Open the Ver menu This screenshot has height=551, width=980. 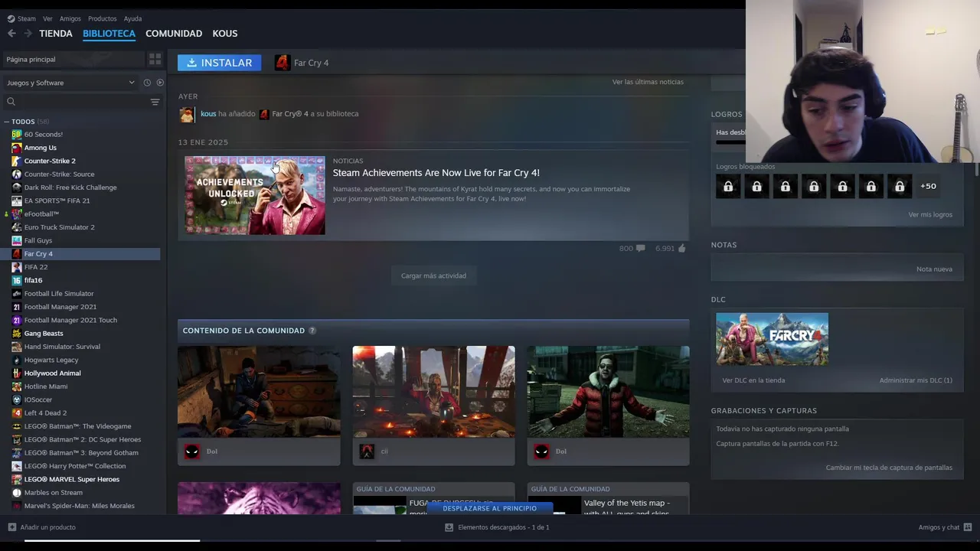tap(47, 18)
